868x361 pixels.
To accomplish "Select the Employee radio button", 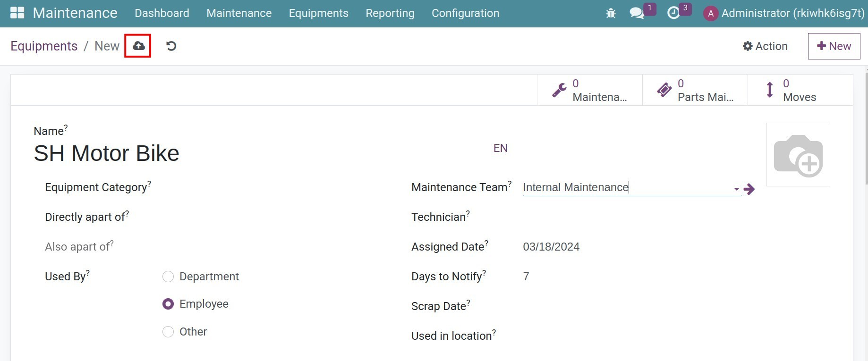I will point(168,304).
